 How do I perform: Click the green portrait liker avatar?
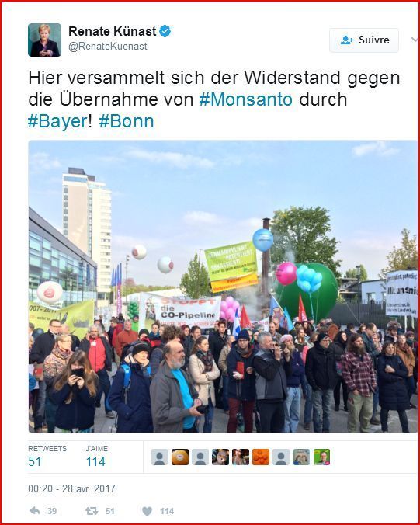(321, 457)
